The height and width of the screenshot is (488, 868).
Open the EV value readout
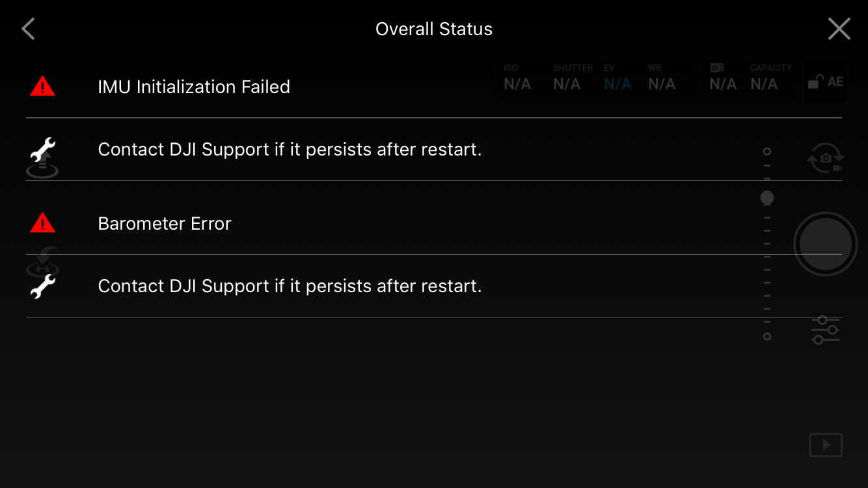pos(617,79)
